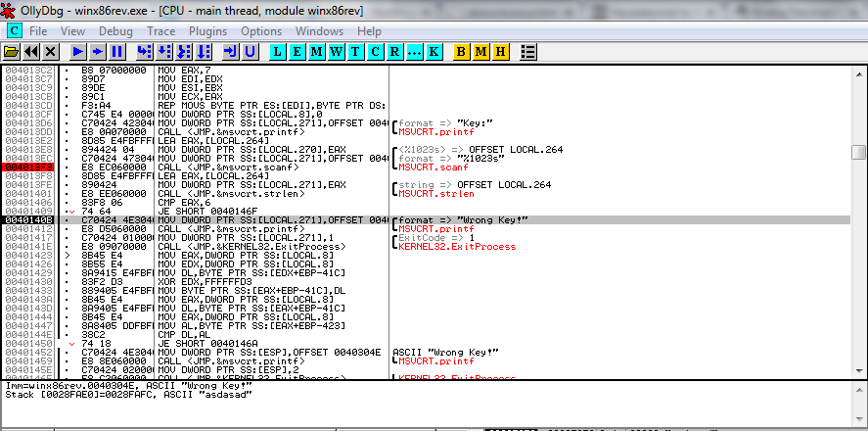Viewport: 868px width, 431px height.
Task: Click the disassembly vertical scrollbar thumb
Action: coord(858,153)
